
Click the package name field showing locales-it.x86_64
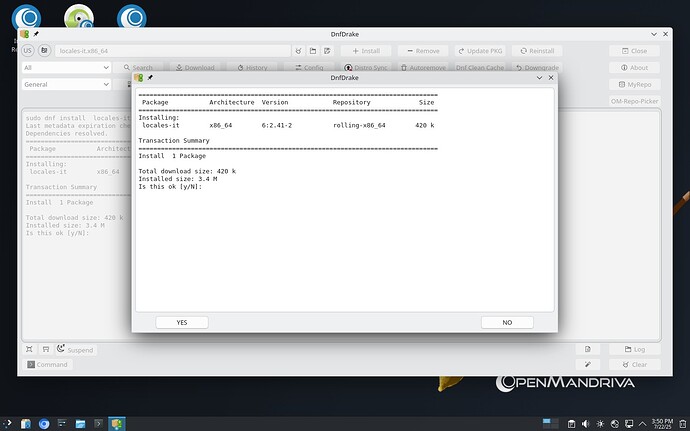point(172,51)
